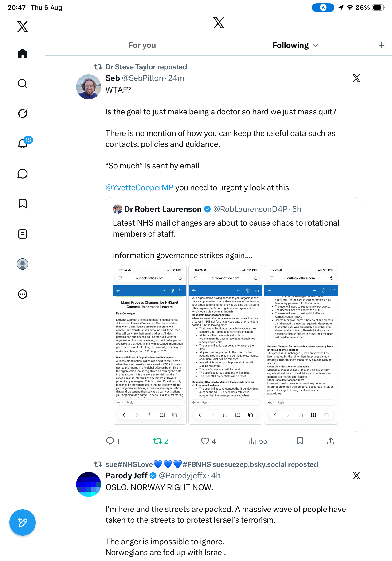Expand the Following tab chevron
Screen dimensions: 392x561
(316, 45)
